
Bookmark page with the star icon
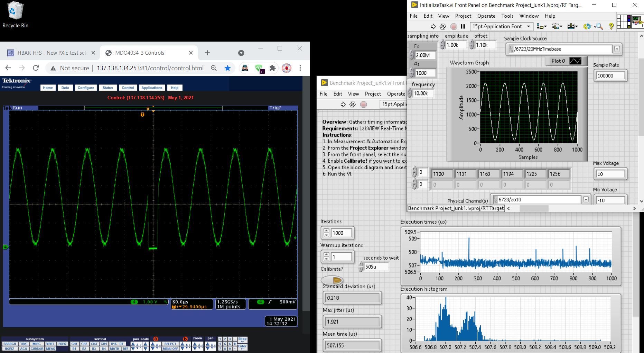tap(227, 68)
